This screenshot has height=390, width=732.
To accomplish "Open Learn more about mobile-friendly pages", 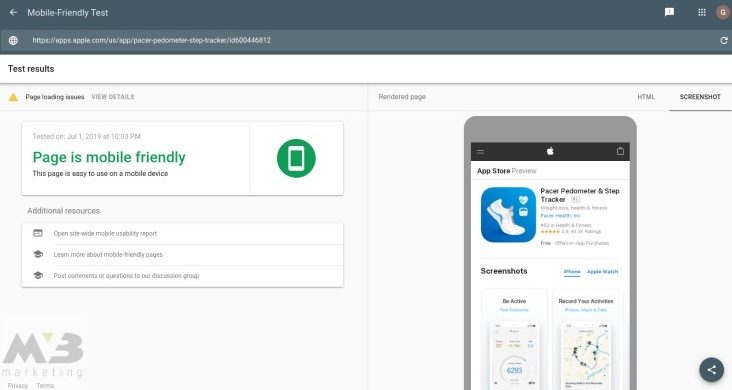I will pyautogui.click(x=183, y=255).
